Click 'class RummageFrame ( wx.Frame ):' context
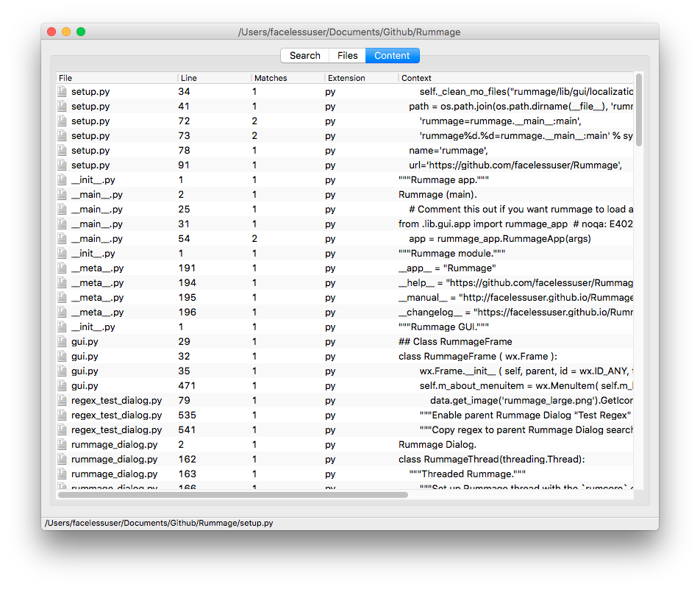The height and width of the screenshot is (589, 700). coord(478,357)
